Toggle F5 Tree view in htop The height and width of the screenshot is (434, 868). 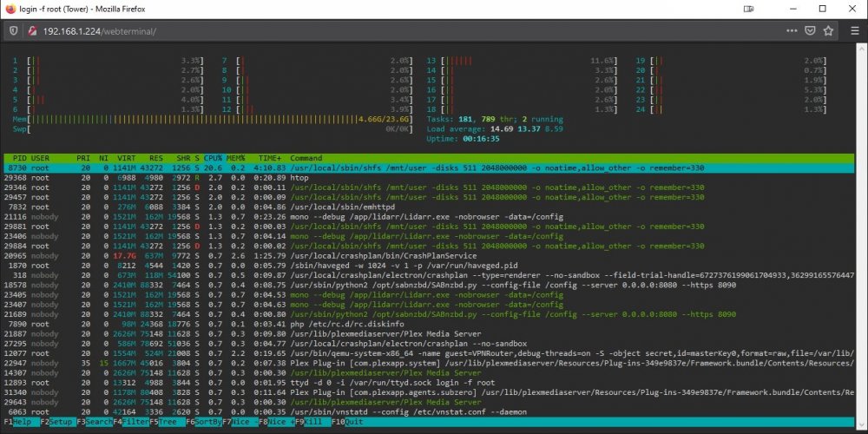tap(167, 422)
